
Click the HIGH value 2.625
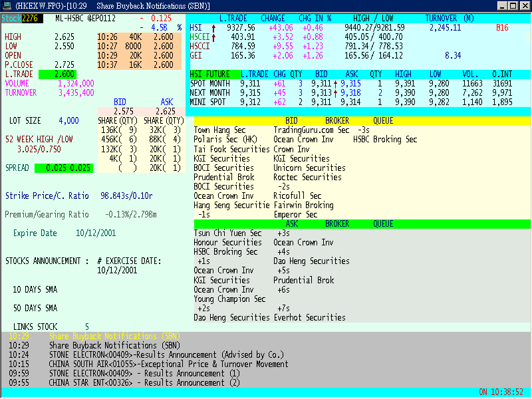pos(64,37)
